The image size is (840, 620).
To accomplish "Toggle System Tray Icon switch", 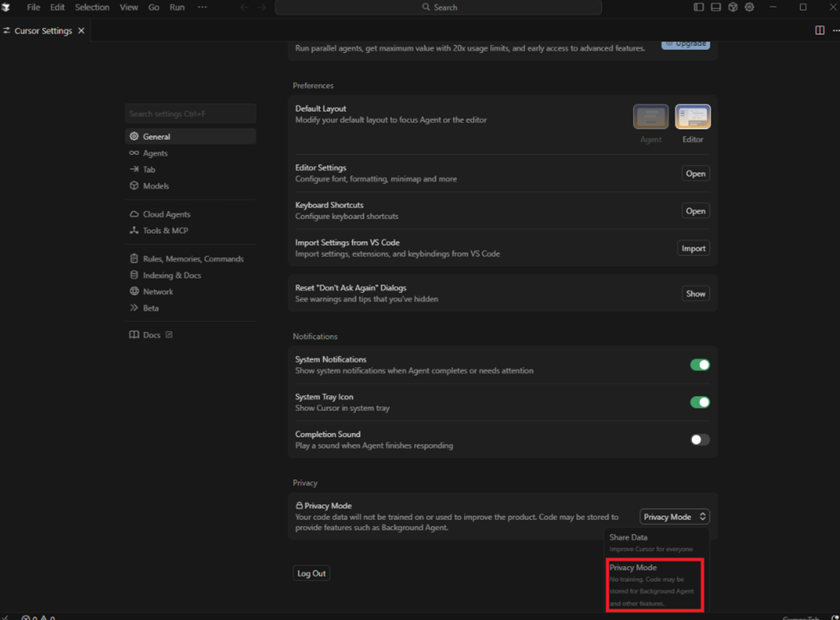I will pyautogui.click(x=700, y=402).
